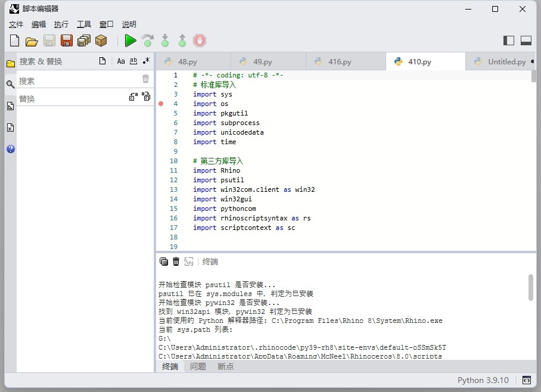Open the file browser sidebar folder icon
The height and width of the screenshot is (392, 541).
coord(11,64)
